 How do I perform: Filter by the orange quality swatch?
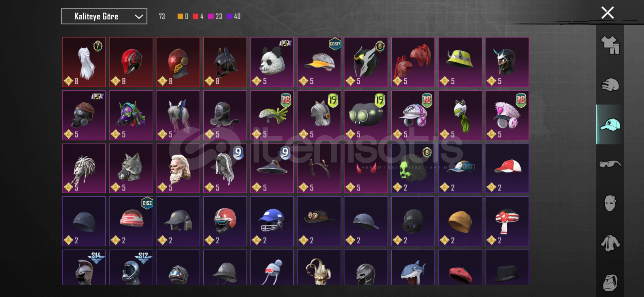180,16
